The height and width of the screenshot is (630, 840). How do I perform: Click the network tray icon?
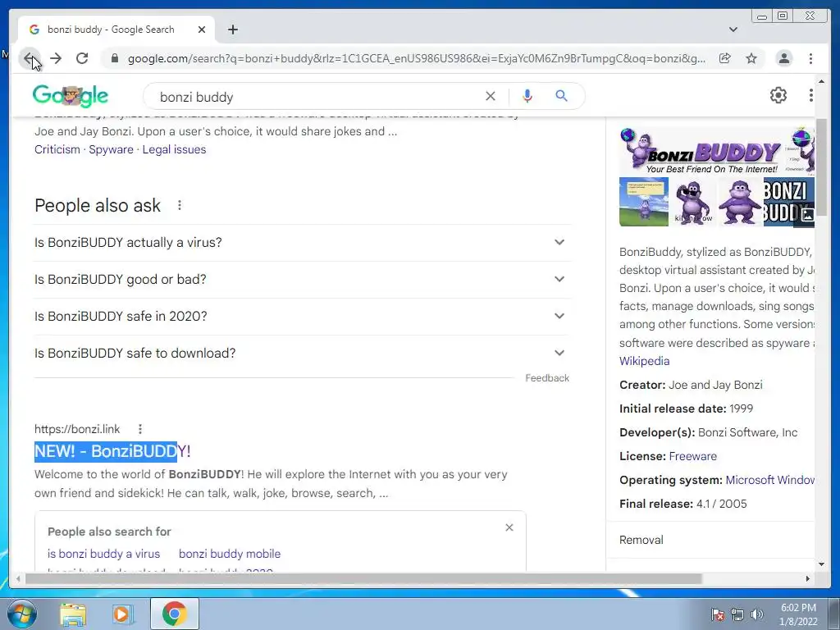pos(737,614)
